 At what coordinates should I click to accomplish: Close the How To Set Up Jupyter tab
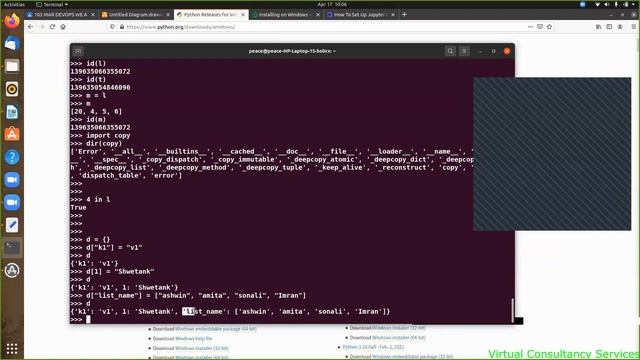[x=393, y=14]
